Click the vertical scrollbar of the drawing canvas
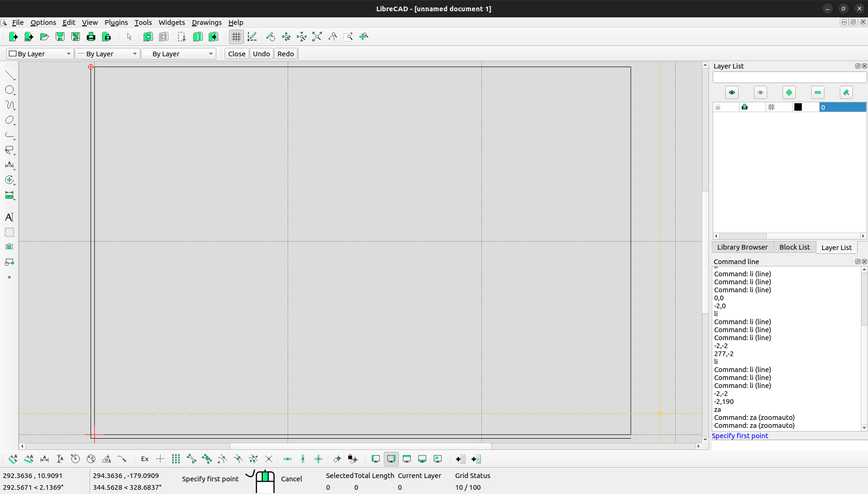Image resolution: width=868 pixels, height=494 pixels. [705, 252]
